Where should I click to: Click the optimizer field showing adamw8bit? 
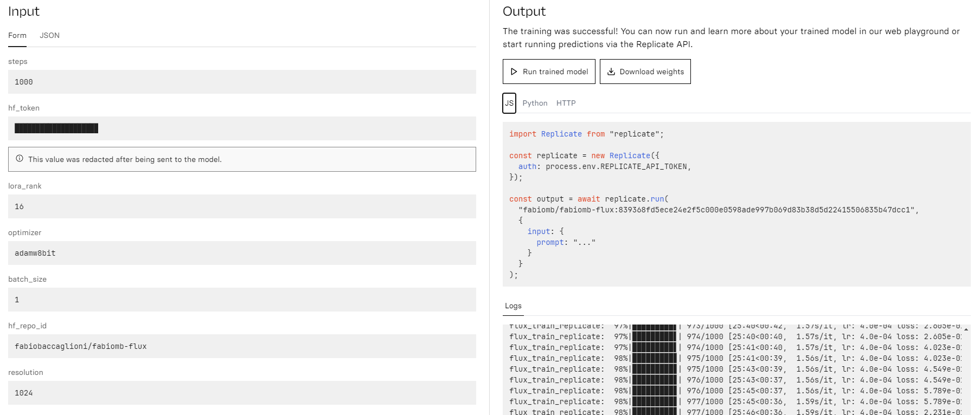(x=242, y=253)
